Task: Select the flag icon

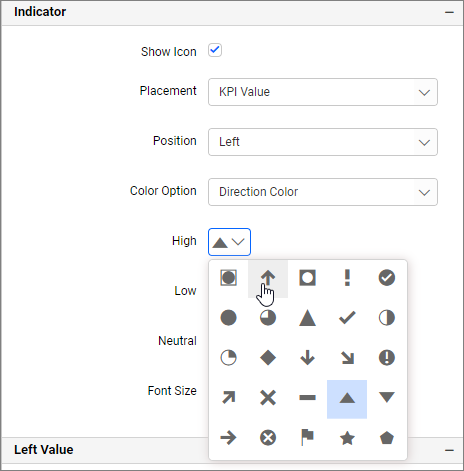Action: (x=307, y=437)
